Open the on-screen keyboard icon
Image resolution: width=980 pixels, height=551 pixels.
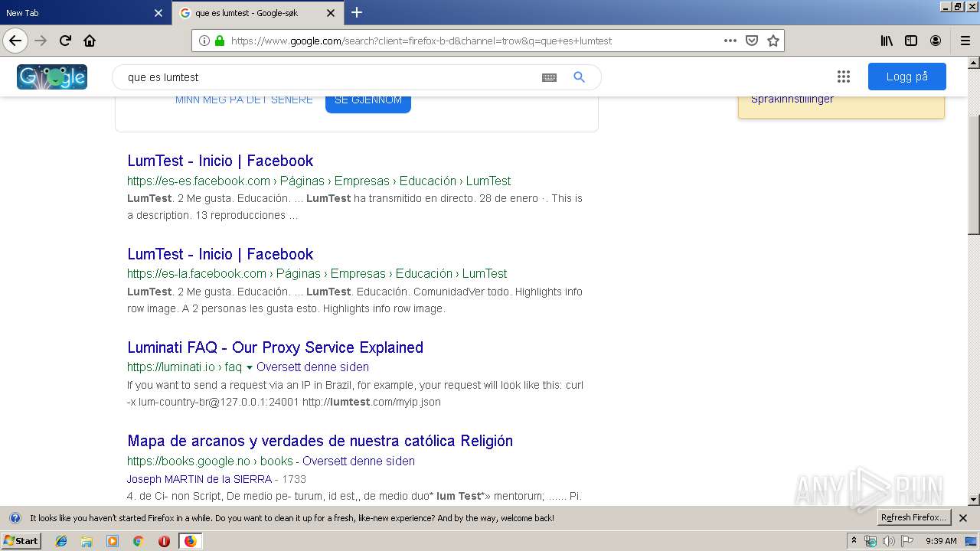549,77
